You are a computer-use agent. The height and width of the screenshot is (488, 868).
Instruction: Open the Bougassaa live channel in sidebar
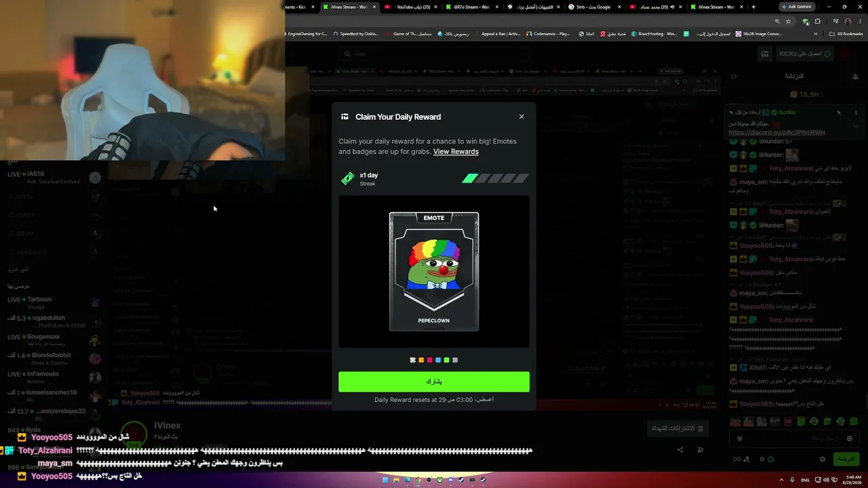(x=54, y=340)
